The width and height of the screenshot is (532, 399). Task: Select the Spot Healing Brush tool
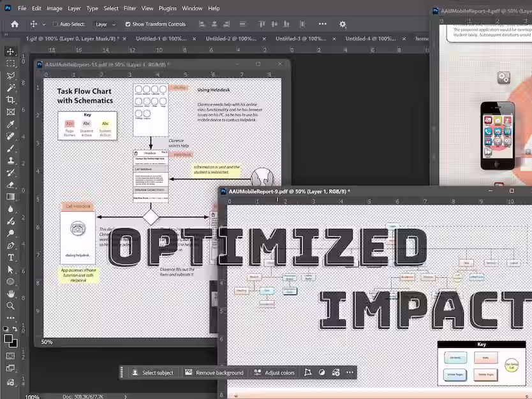10,136
